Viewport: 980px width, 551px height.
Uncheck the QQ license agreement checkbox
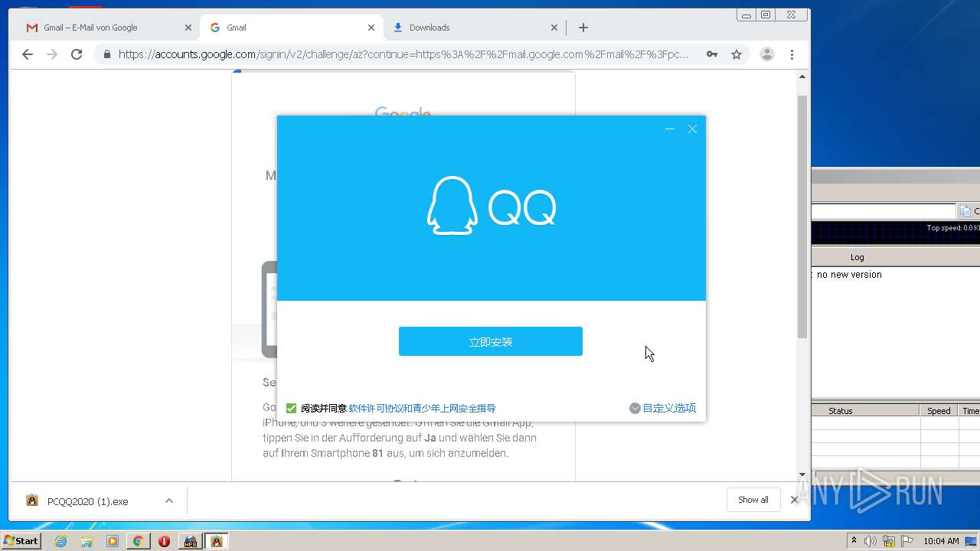(x=291, y=408)
